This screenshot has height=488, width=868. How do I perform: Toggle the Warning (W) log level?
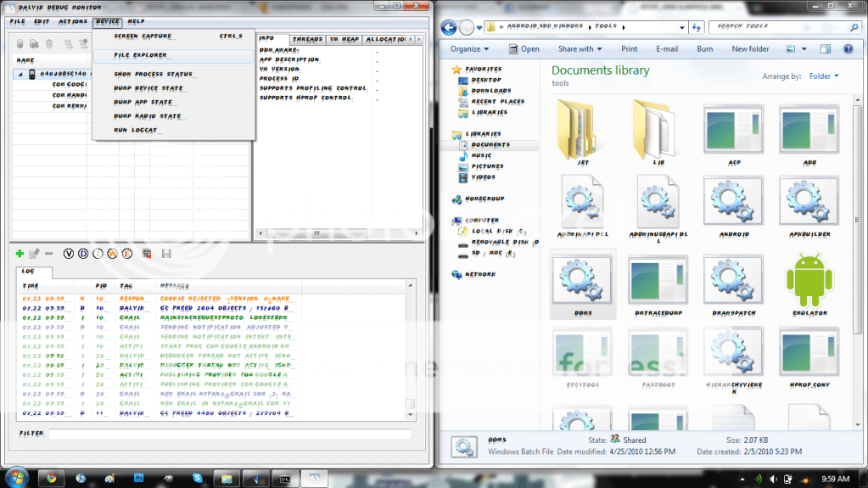pyautogui.click(x=112, y=254)
